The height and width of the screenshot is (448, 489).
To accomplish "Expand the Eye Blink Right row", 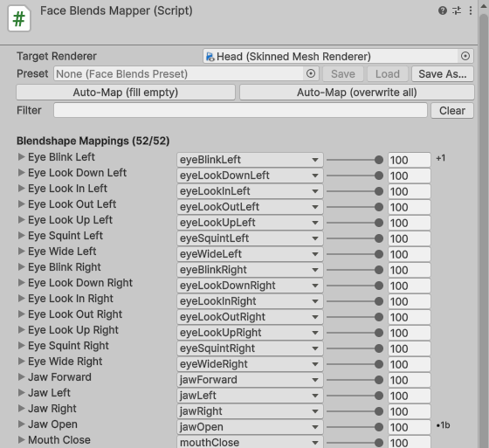I will [21, 266].
